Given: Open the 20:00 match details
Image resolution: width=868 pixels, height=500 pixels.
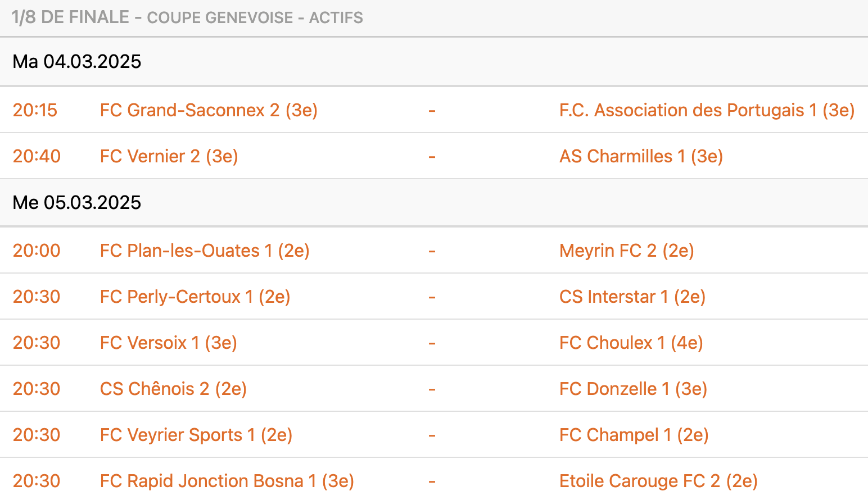Looking at the screenshot, I should 37,251.
